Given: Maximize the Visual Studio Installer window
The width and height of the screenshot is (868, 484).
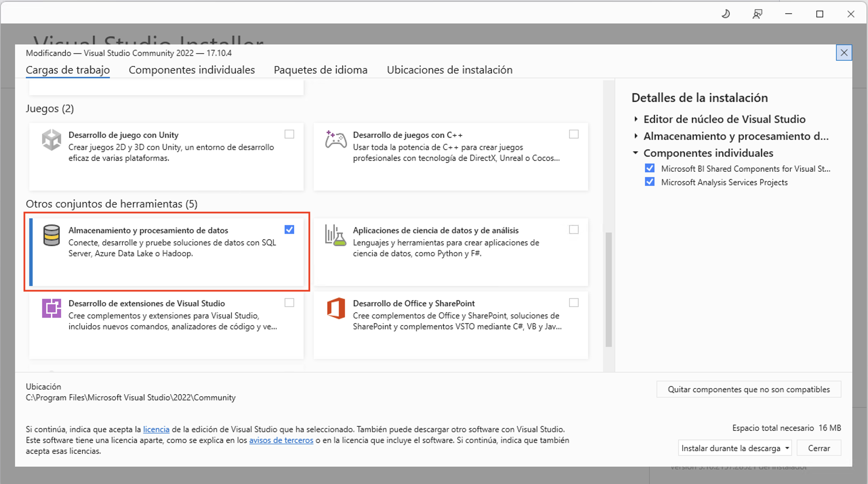Looking at the screenshot, I should click(820, 14).
